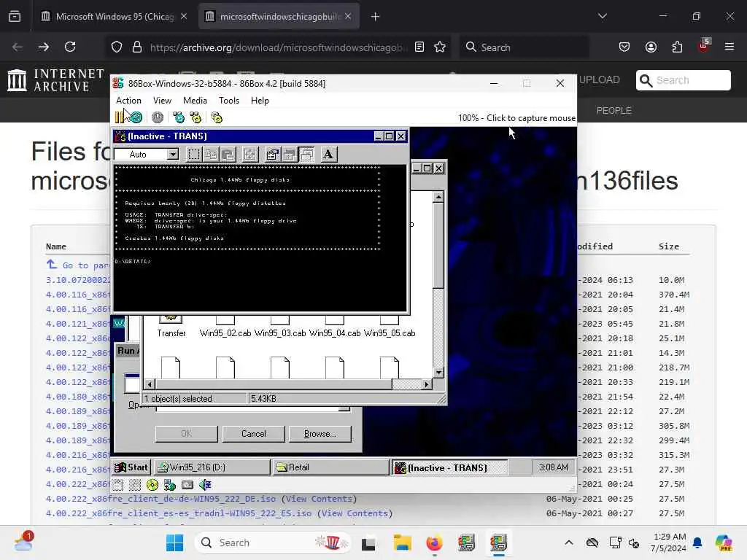This screenshot has height=560, width=747.
Task: Click UPLOAD on Internet Archive header
Action: point(600,80)
